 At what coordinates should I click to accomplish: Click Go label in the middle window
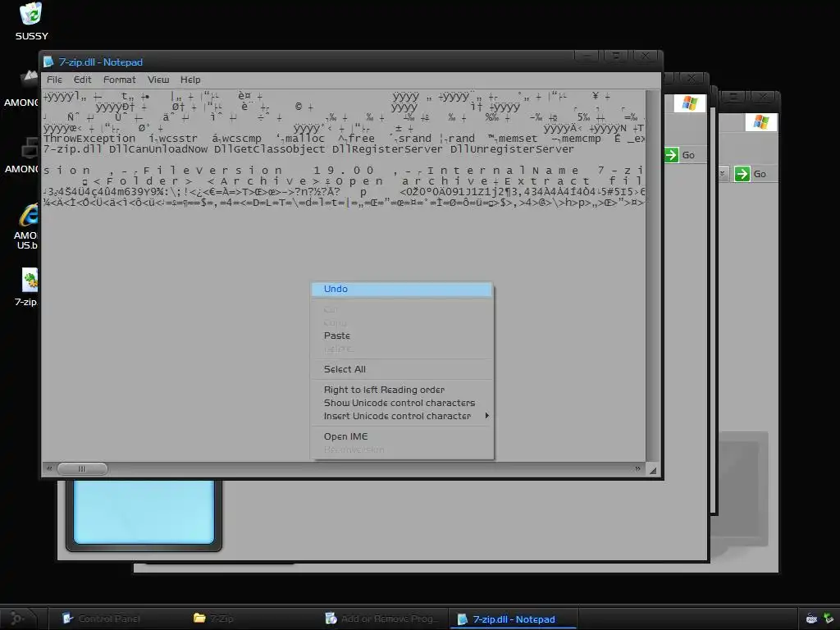tap(688, 155)
